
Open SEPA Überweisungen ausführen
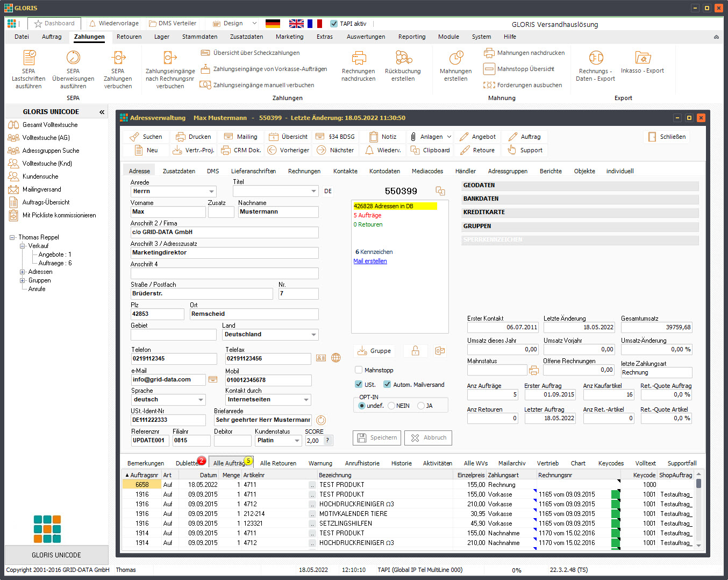tap(73, 69)
